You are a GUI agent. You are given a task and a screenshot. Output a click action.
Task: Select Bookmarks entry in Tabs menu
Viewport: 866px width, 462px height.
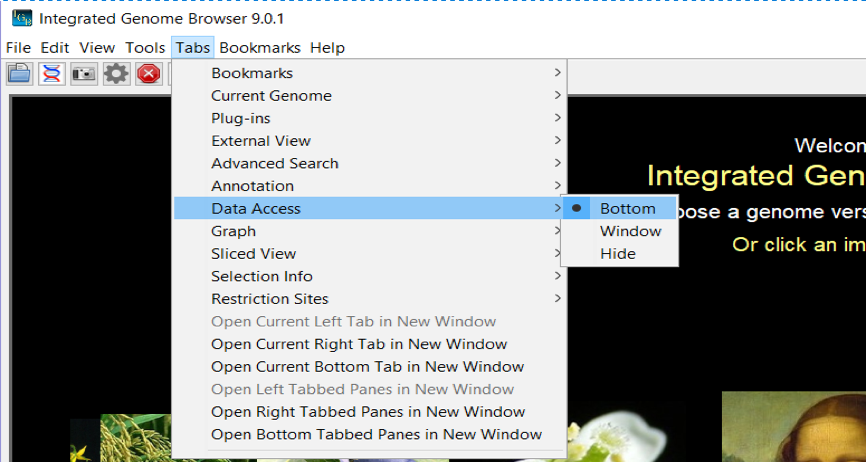(x=369, y=72)
